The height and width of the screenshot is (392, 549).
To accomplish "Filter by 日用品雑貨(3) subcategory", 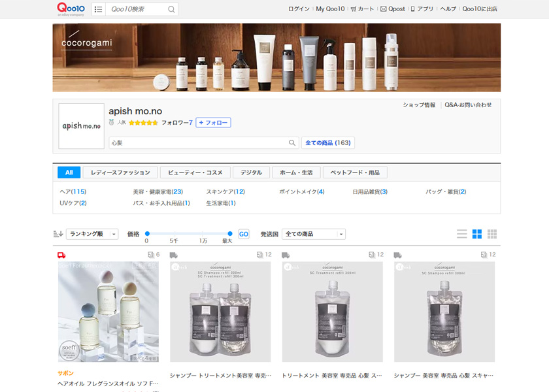I will (370, 192).
